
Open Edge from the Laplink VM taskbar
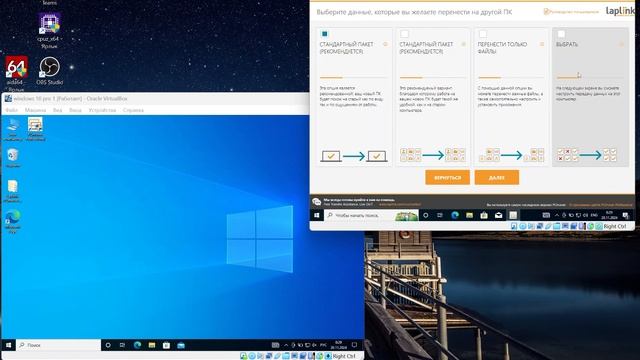[x=455, y=215]
